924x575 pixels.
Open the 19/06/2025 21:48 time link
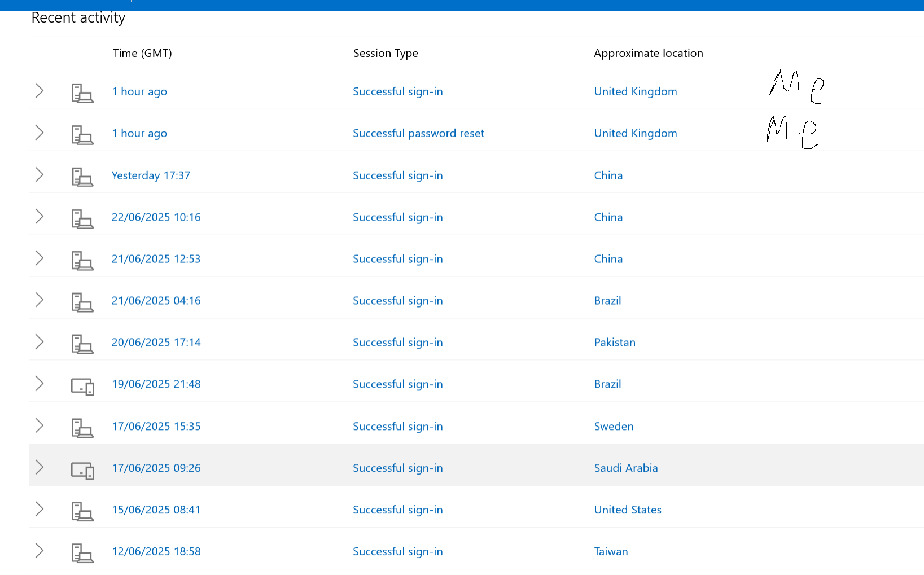coord(156,384)
